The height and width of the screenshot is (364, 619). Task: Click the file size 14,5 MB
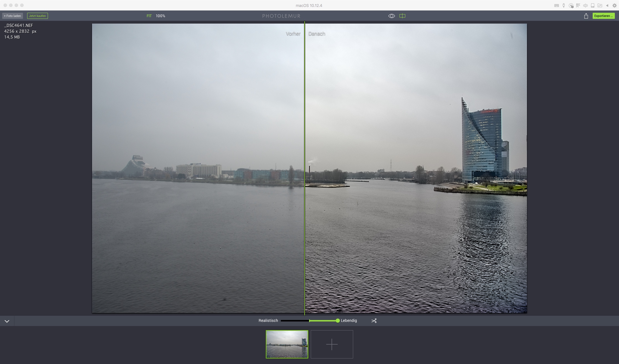click(x=12, y=37)
